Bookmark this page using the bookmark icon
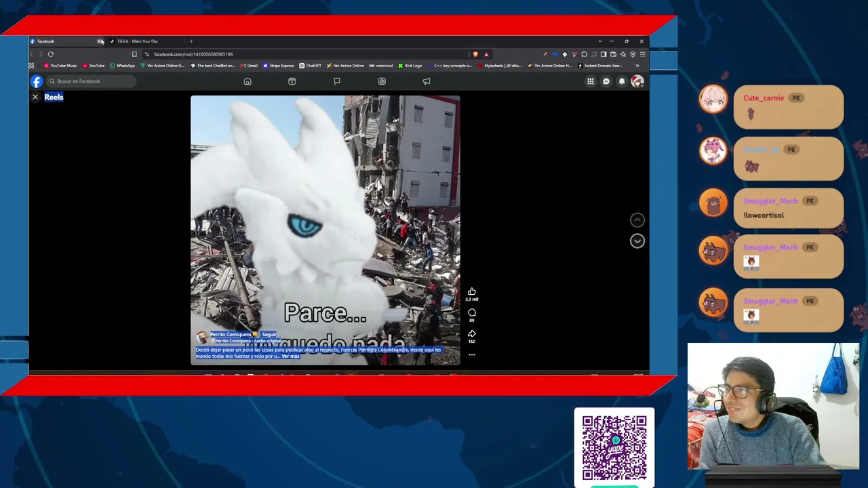 [x=134, y=54]
